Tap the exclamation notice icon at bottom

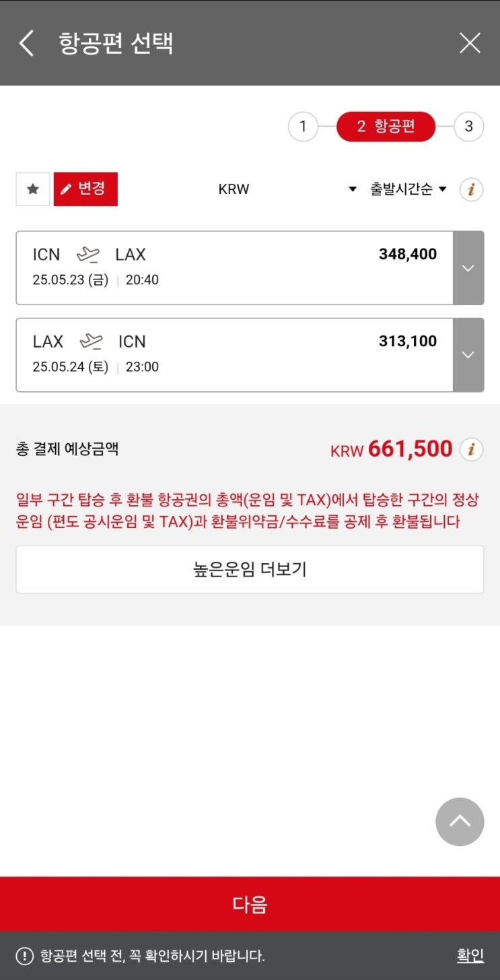tap(24, 956)
